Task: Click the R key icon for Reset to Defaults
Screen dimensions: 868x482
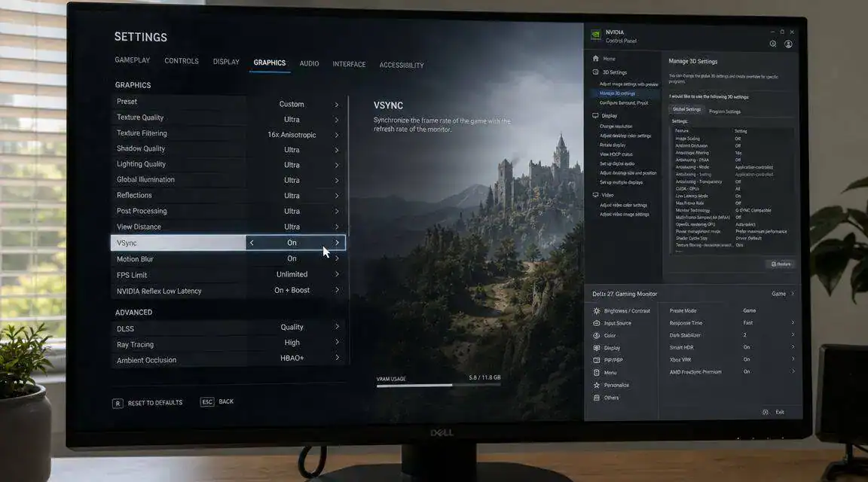Action: pos(118,404)
